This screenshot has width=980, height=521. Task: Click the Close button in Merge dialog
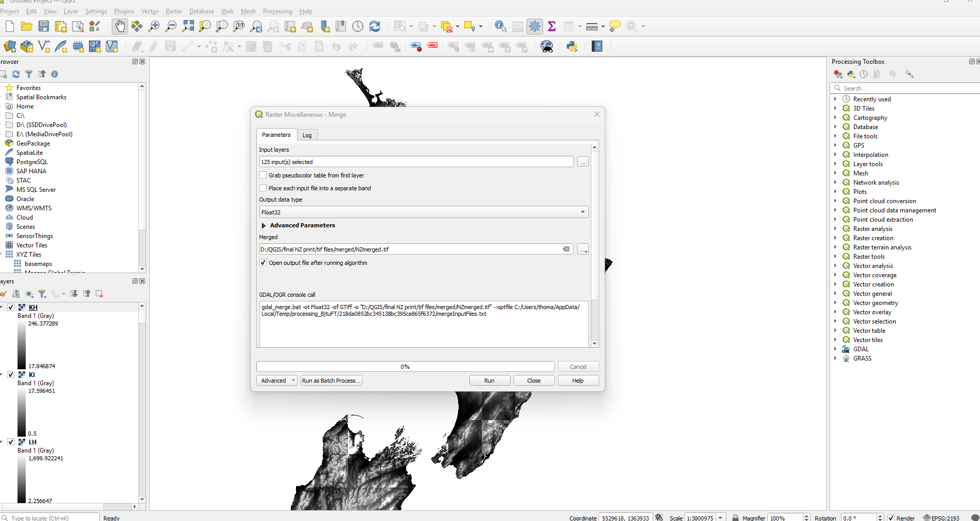pos(534,381)
